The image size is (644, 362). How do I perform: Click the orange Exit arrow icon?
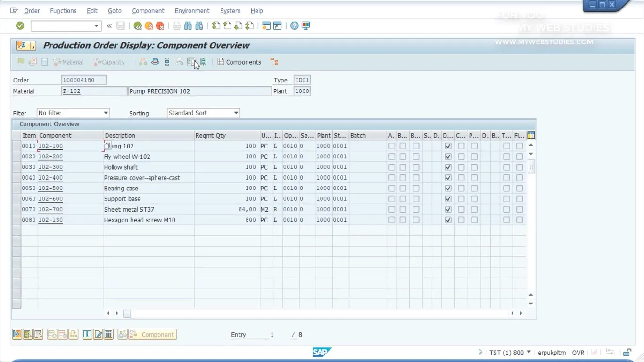[x=149, y=26]
